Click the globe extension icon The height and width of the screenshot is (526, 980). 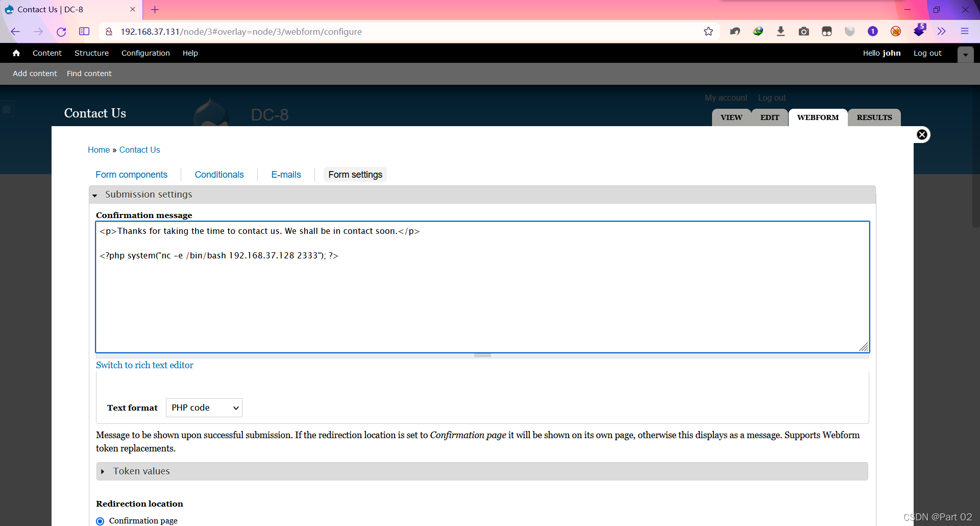tap(757, 32)
